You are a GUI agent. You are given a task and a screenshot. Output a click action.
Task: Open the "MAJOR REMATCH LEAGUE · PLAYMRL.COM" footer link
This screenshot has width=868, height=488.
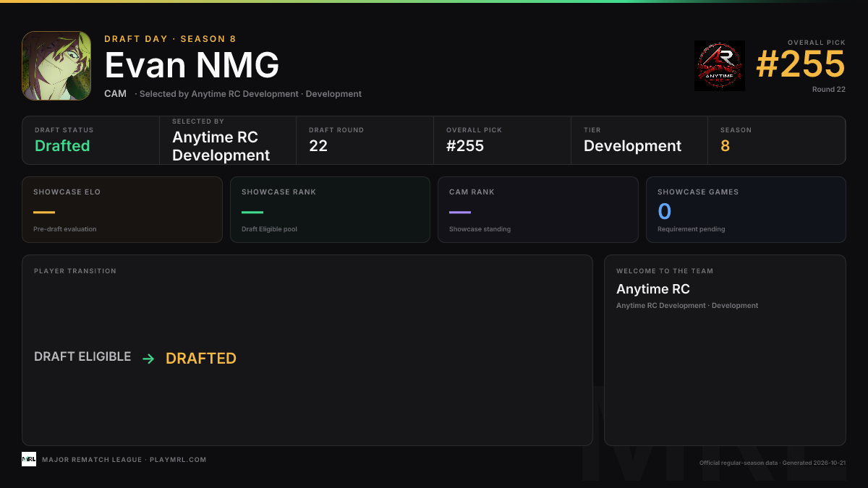(124, 460)
